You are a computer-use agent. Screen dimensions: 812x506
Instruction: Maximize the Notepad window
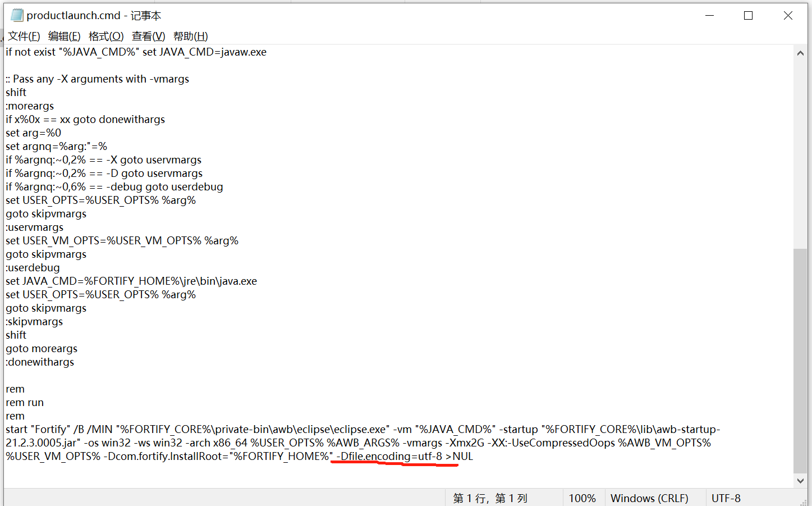coord(748,16)
